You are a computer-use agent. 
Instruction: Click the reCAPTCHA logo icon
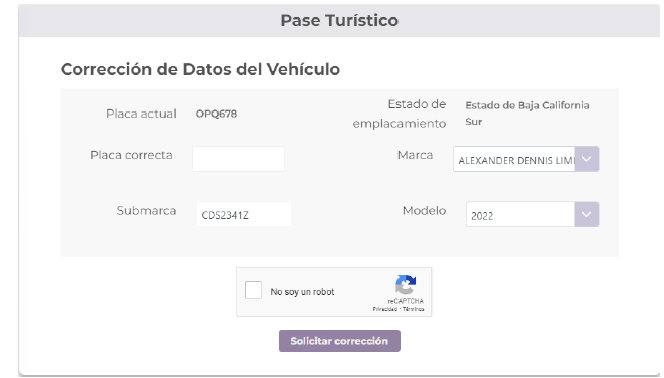coord(406,284)
